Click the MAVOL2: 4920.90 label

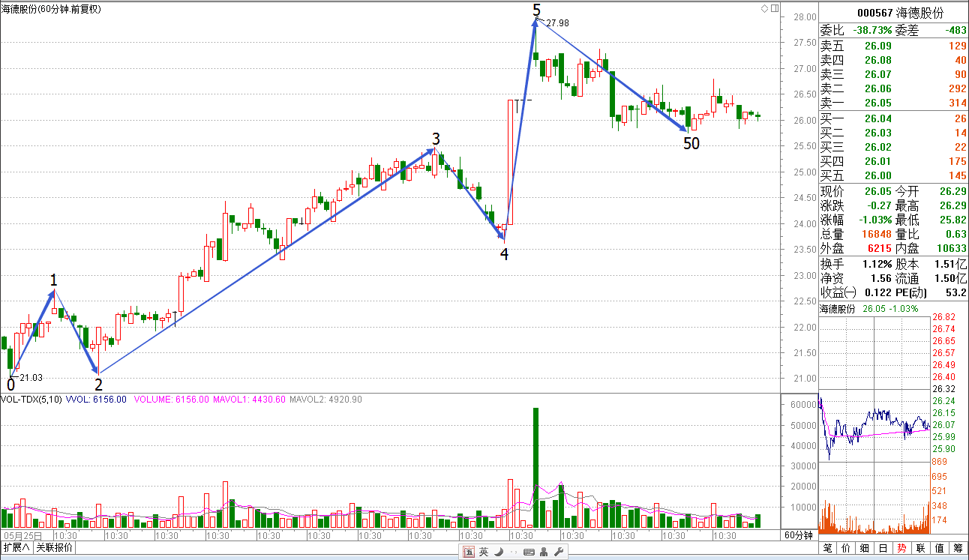[325, 400]
